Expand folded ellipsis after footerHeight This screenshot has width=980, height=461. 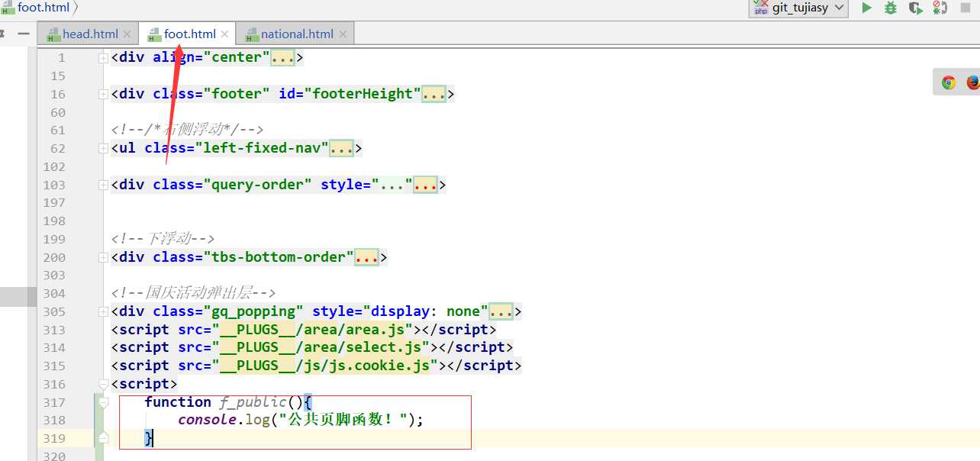(434, 94)
